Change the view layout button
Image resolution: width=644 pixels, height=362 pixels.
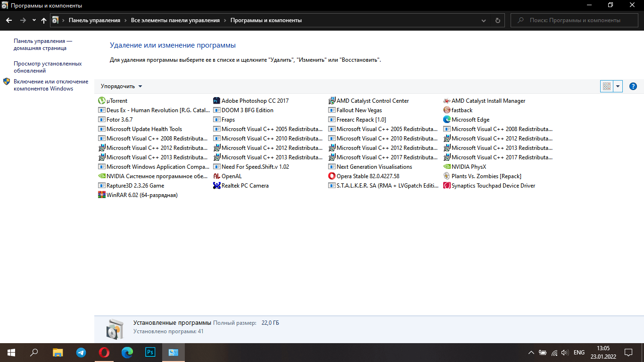click(607, 86)
